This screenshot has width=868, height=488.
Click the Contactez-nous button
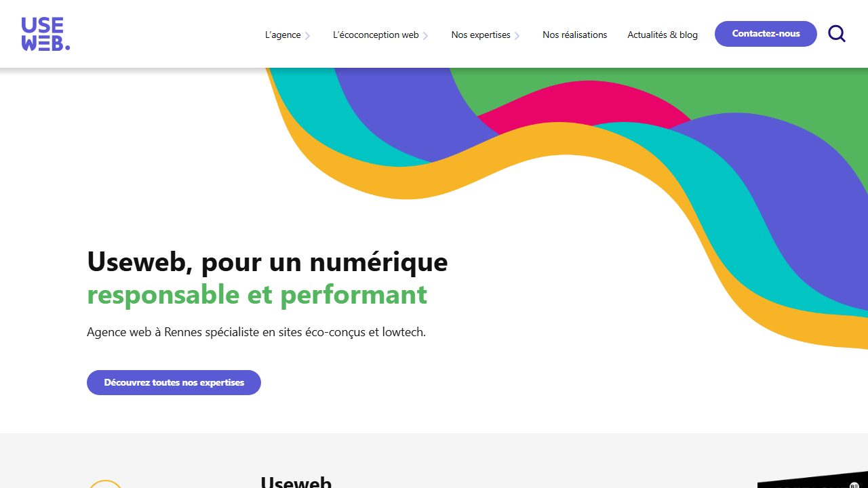pyautogui.click(x=766, y=34)
